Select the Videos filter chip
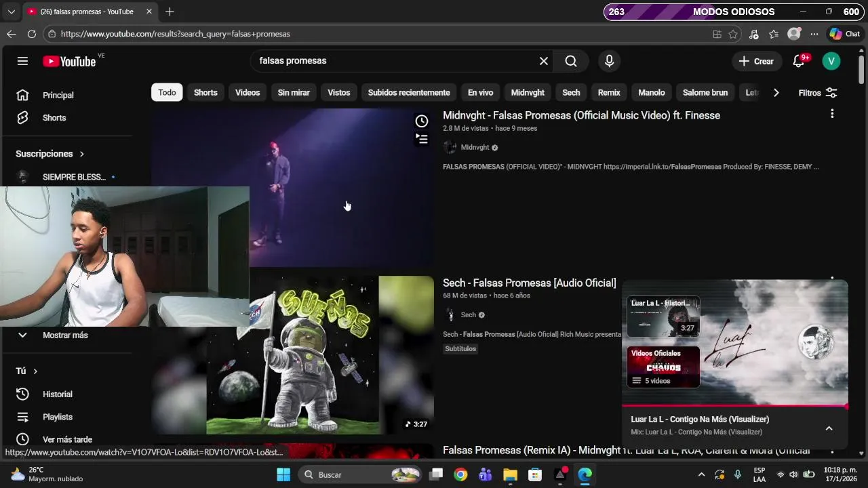This screenshot has width=868, height=488. (x=248, y=93)
